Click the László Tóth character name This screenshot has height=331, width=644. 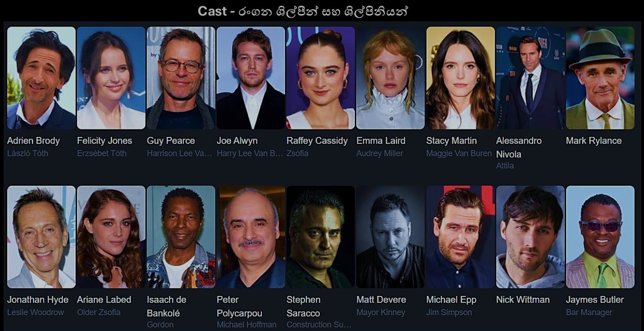[x=28, y=153]
